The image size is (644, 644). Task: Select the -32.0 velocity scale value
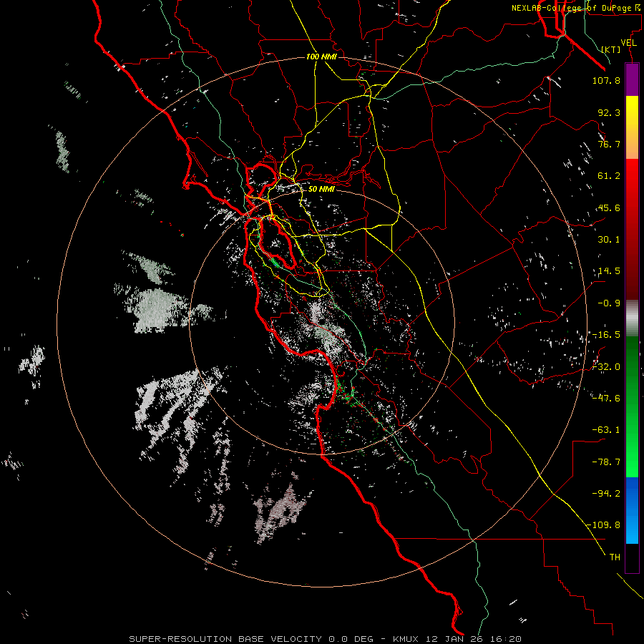pos(606,367)
